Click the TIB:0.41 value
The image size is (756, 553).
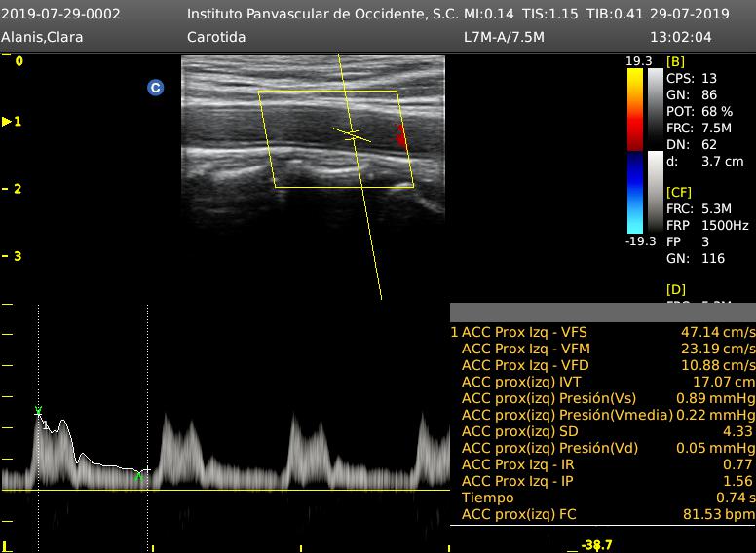[615, 14]
